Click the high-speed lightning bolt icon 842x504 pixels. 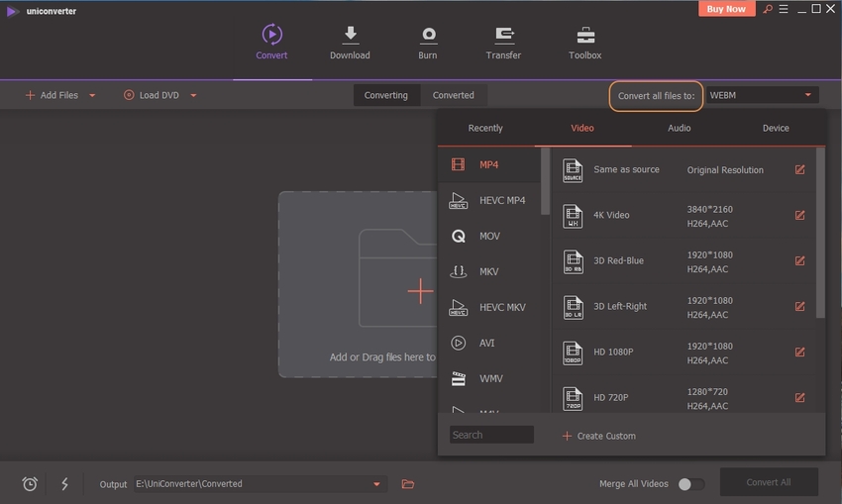coord(65,484)
